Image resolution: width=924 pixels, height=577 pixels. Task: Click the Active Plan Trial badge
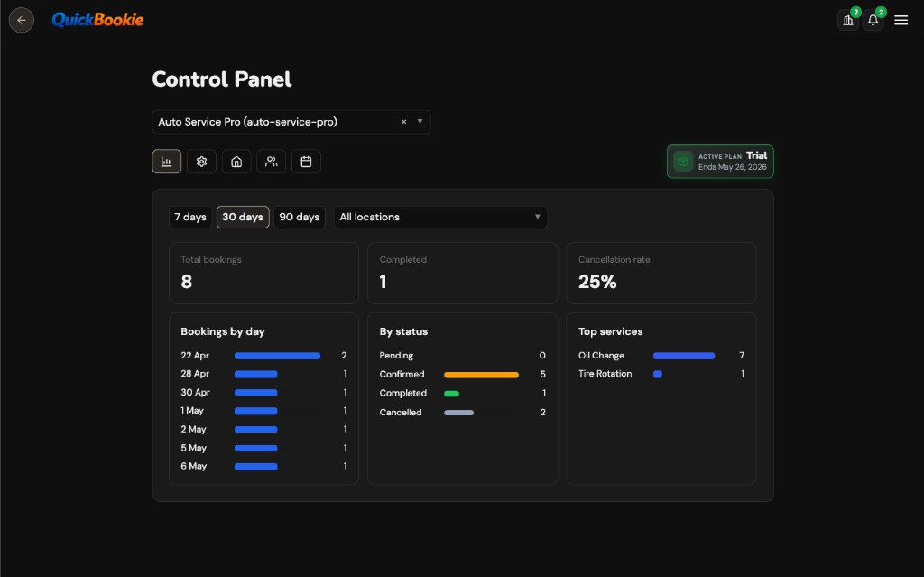(x=720, y=162)
